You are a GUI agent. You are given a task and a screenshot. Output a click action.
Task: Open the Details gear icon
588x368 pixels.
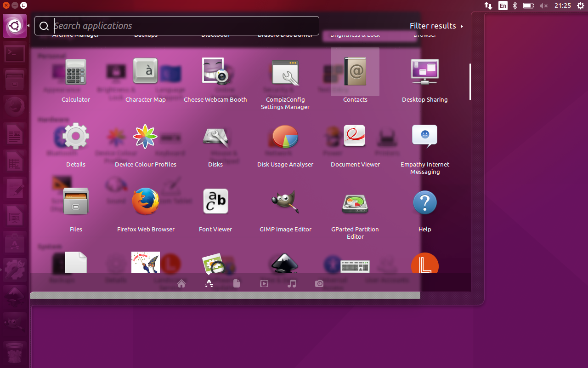click(76, 136)
